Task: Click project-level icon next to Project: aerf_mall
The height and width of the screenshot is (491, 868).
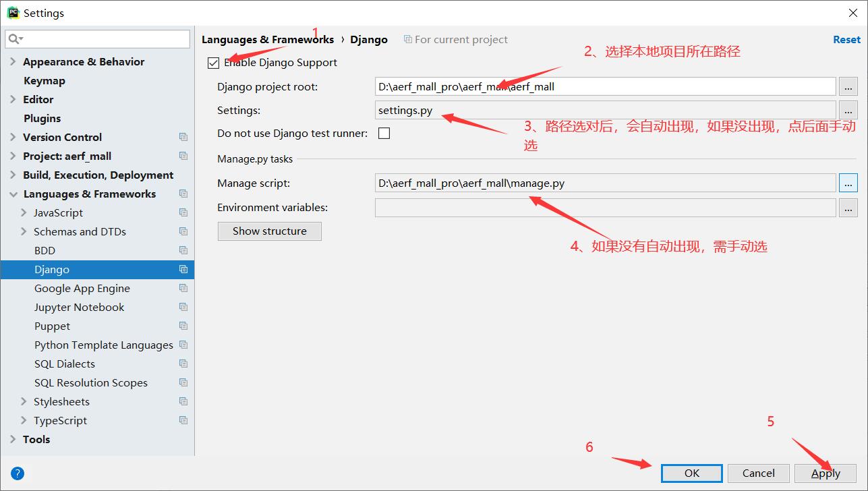Action: 183,156
